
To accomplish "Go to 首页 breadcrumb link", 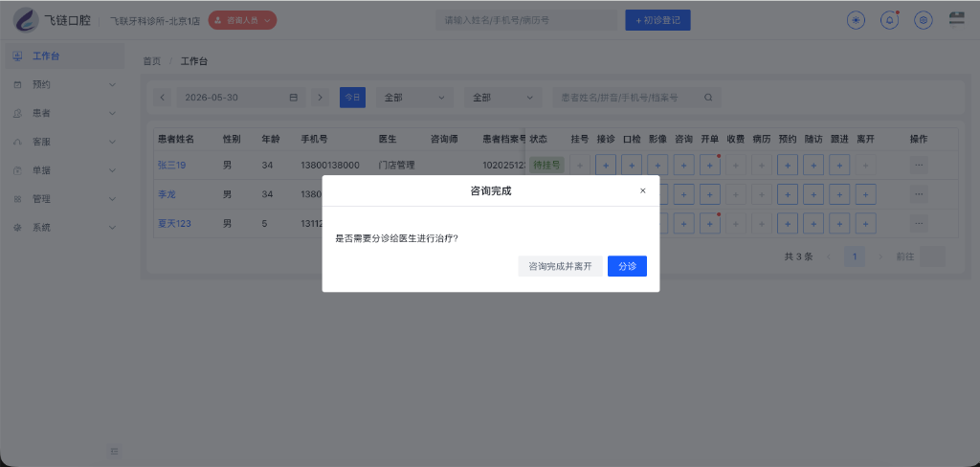I will pyautogui.click(x=152, y=61).
